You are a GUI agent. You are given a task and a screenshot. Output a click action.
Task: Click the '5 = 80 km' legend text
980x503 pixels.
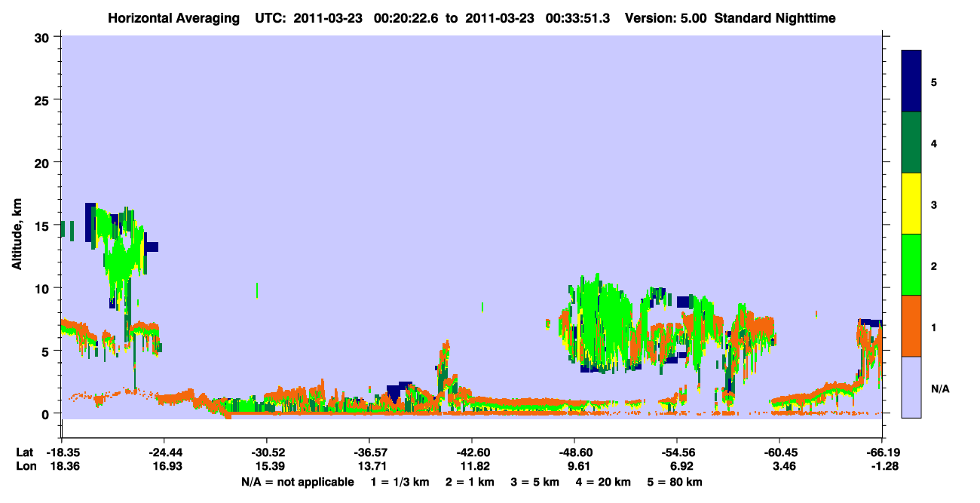point(674,482)
